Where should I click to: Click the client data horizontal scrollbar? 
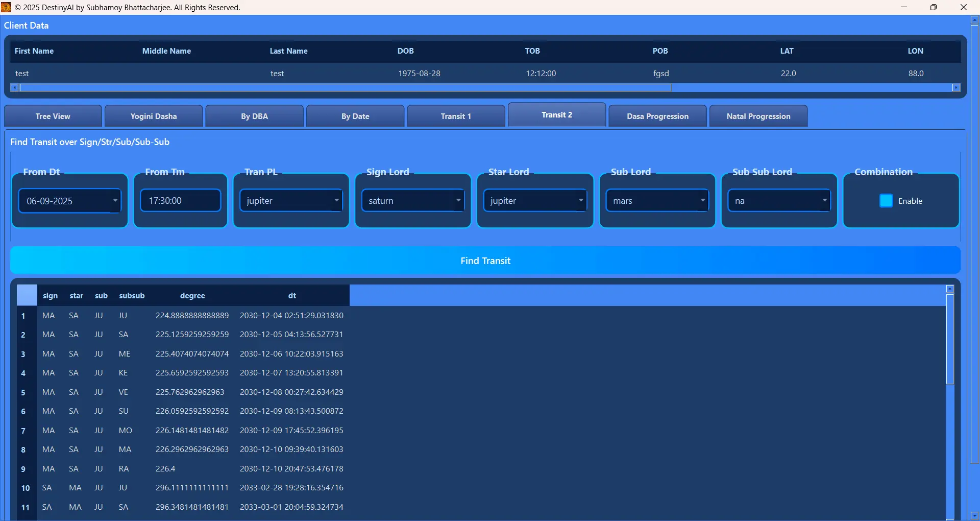[345, 88]
